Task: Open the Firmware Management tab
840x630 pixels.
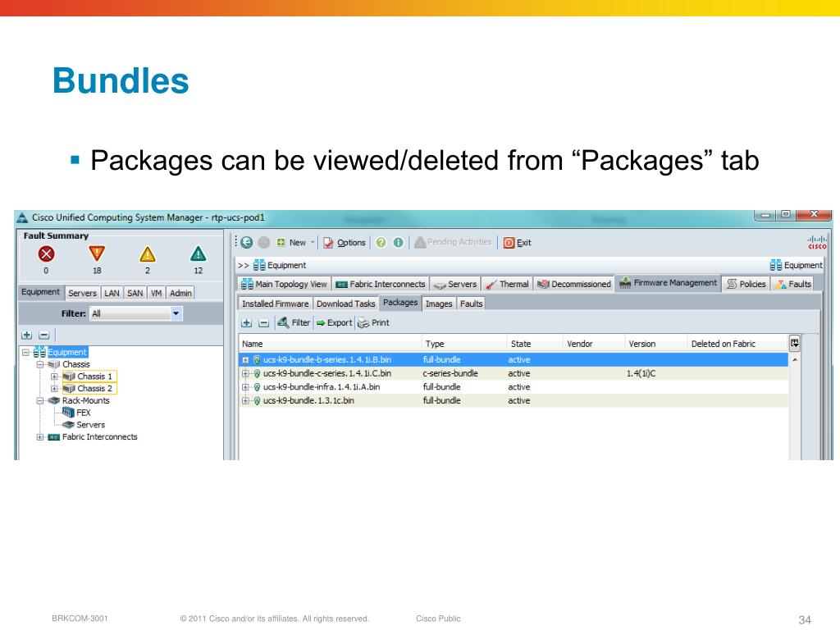Action: pyautogui.click(x=668, y=283)
